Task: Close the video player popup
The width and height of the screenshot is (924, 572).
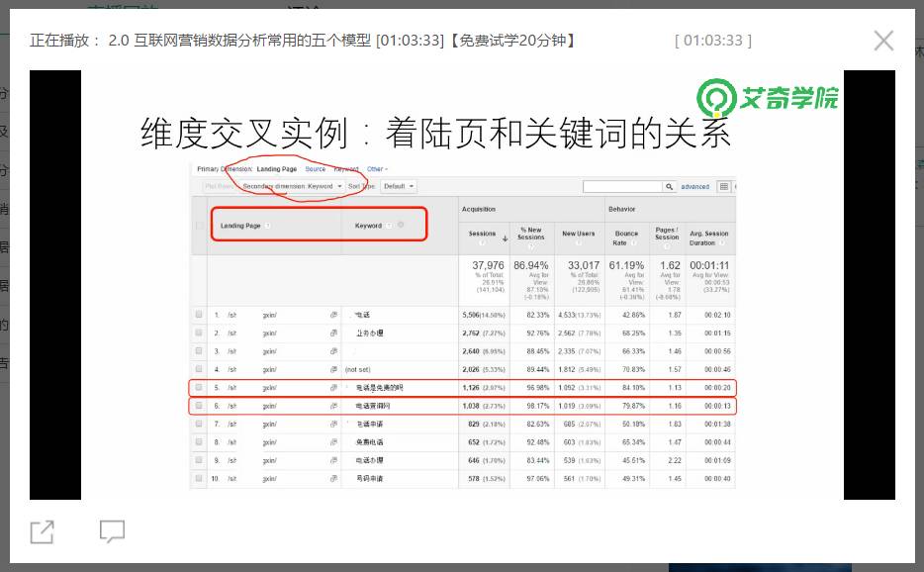Action: (883, 41)
